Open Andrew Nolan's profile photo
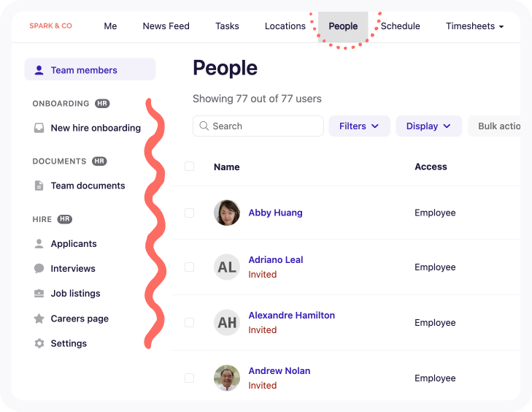532x412 pixels. 227,378
